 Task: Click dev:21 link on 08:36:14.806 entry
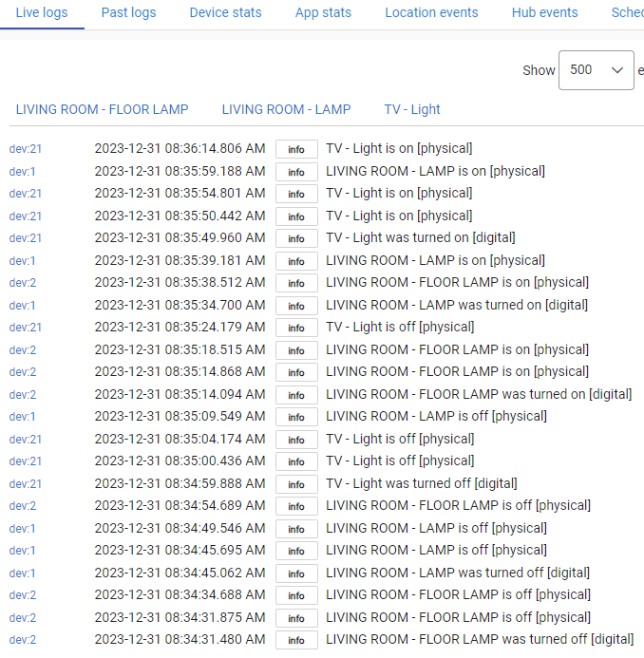pos(26,149)
